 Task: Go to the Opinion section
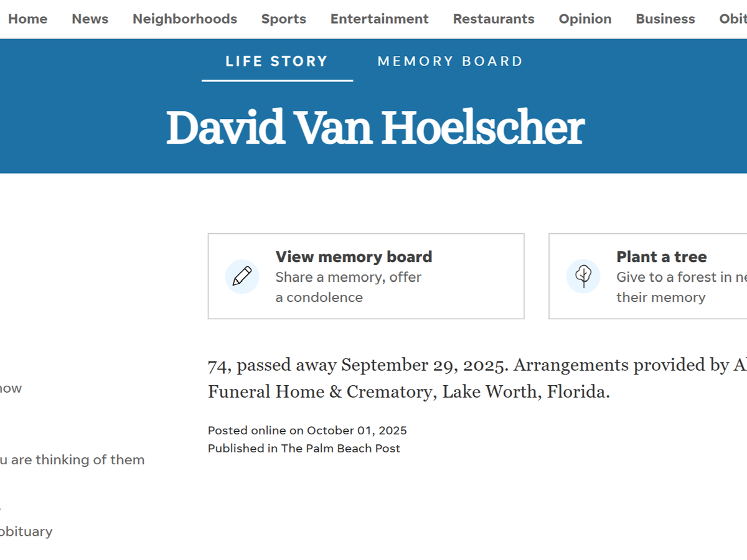pyautogui.click(x=585, y=19)
